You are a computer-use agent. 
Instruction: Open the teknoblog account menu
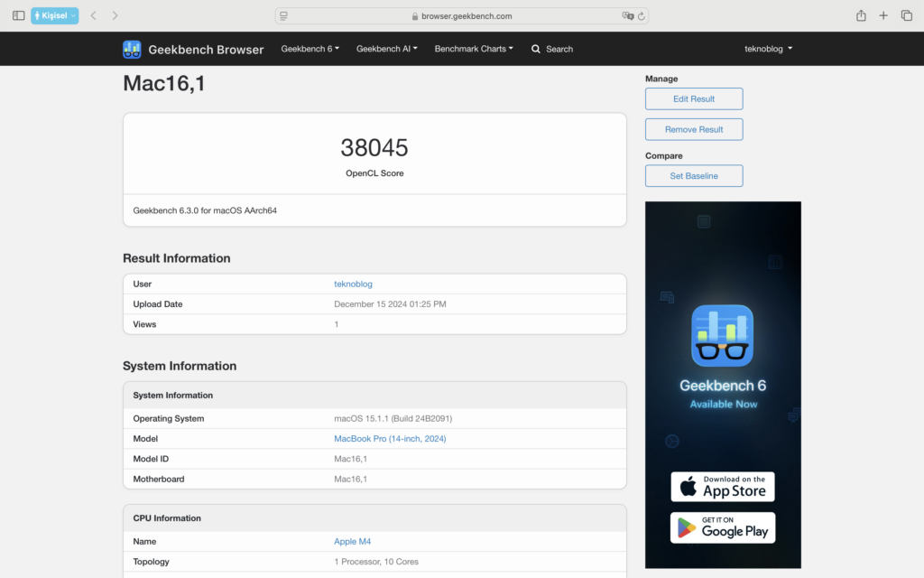click(768, 49)
